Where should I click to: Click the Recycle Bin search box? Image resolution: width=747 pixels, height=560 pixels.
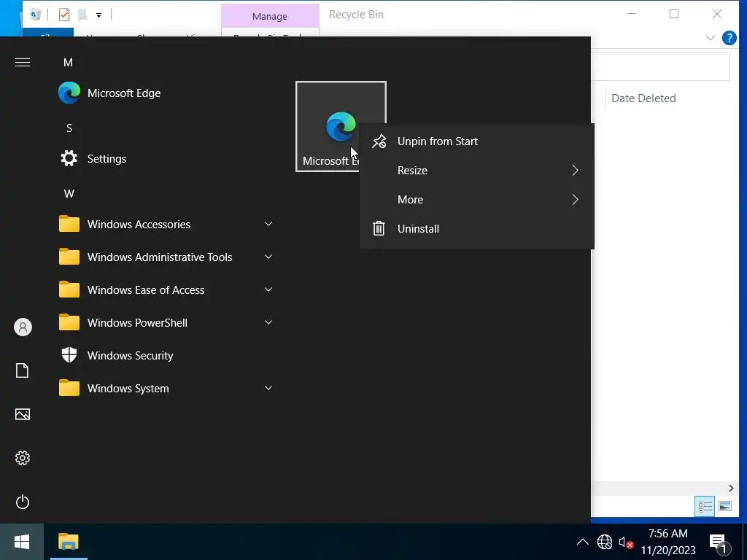660,66
